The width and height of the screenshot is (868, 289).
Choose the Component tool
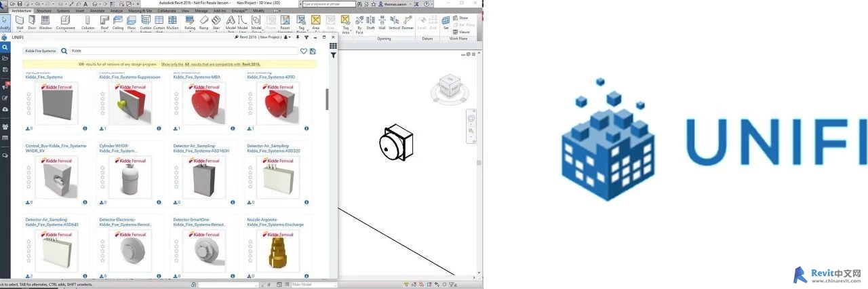[66, 23]
